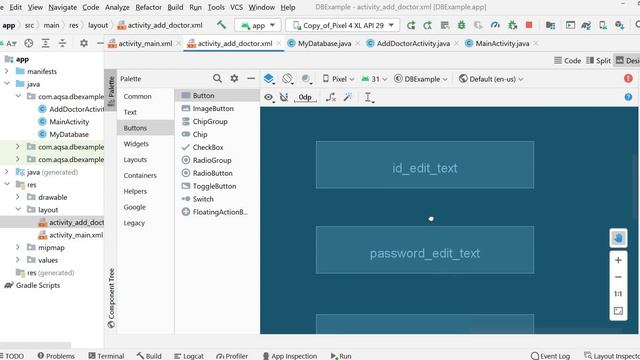640x360 pixels.
Task: Open the Profiler gauge icon in the toolbar
Action: coord(495,25)
